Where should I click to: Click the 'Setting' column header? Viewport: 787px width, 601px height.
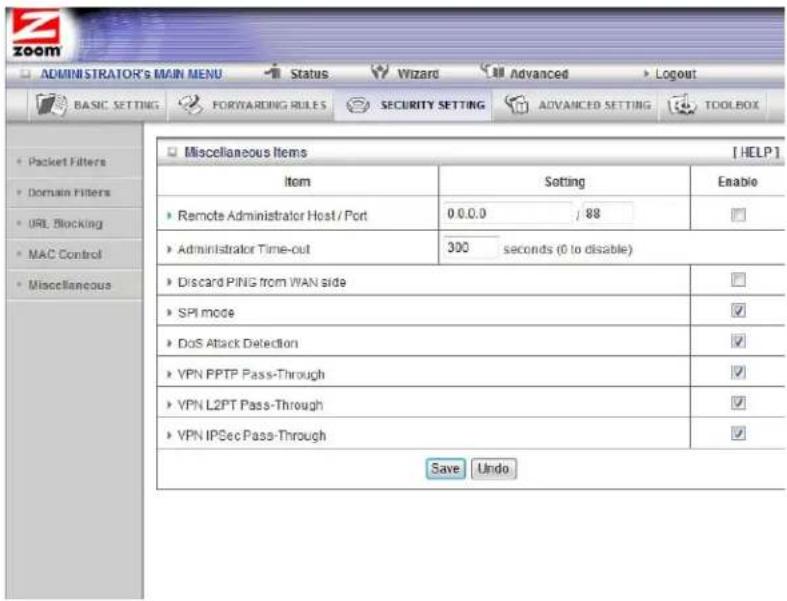click(x=565, y=182)
